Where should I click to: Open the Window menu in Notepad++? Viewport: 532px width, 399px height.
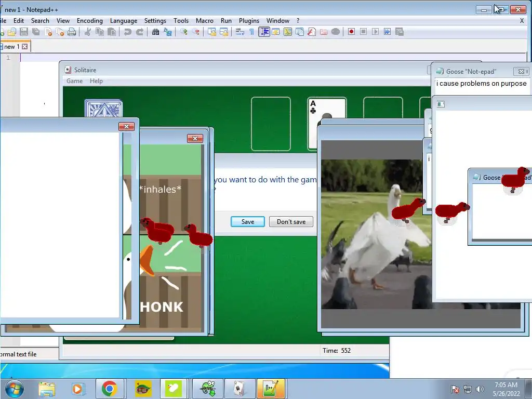(x=278, y=21)
